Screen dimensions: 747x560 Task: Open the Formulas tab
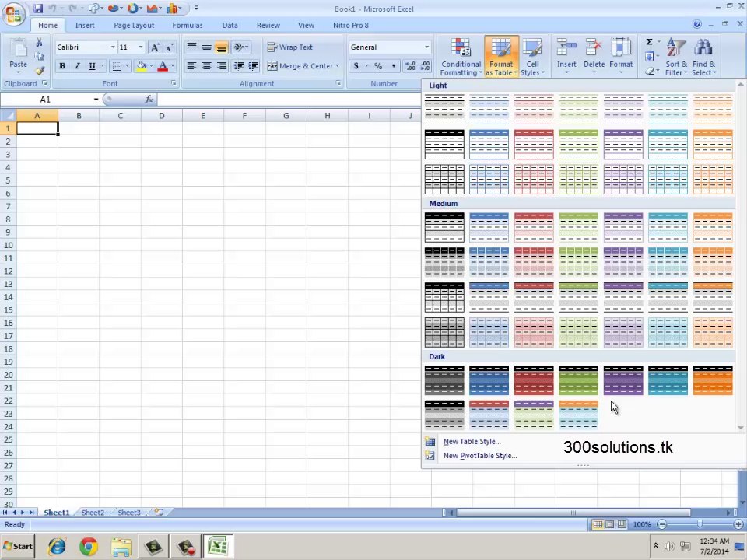(x=188, y=25)
